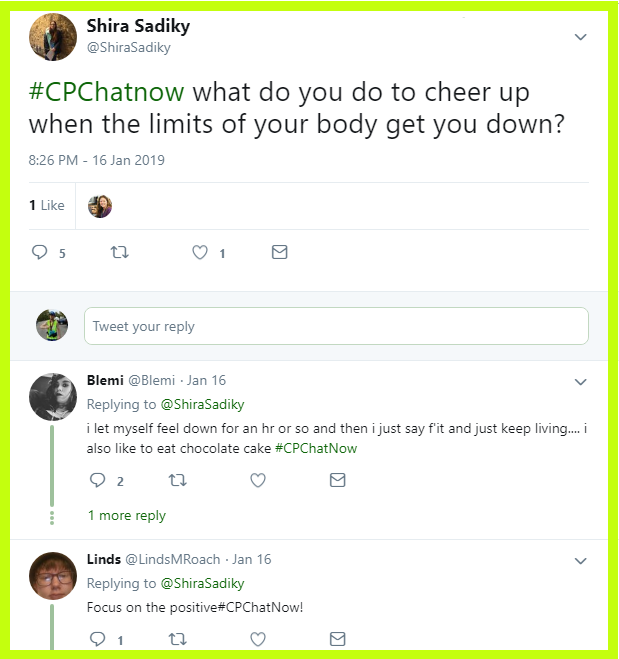Reply to Shira Sadiky's main tweet

pos(40,253)
